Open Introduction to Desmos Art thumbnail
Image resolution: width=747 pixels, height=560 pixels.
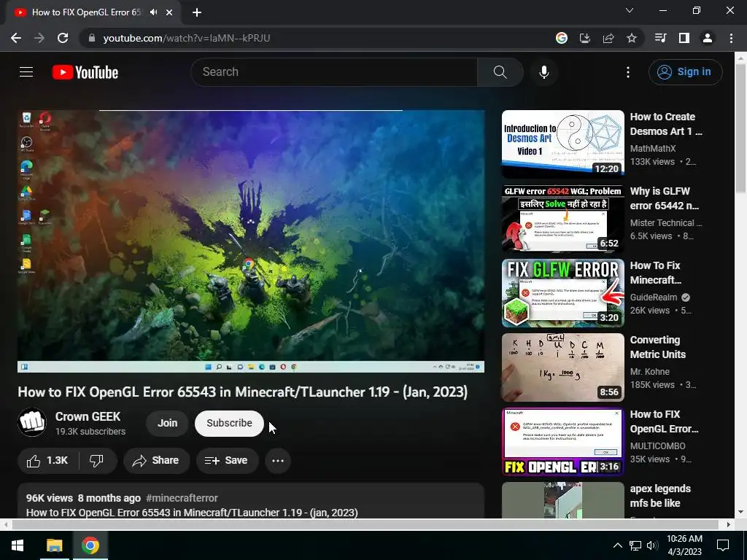tap(562, 144)
